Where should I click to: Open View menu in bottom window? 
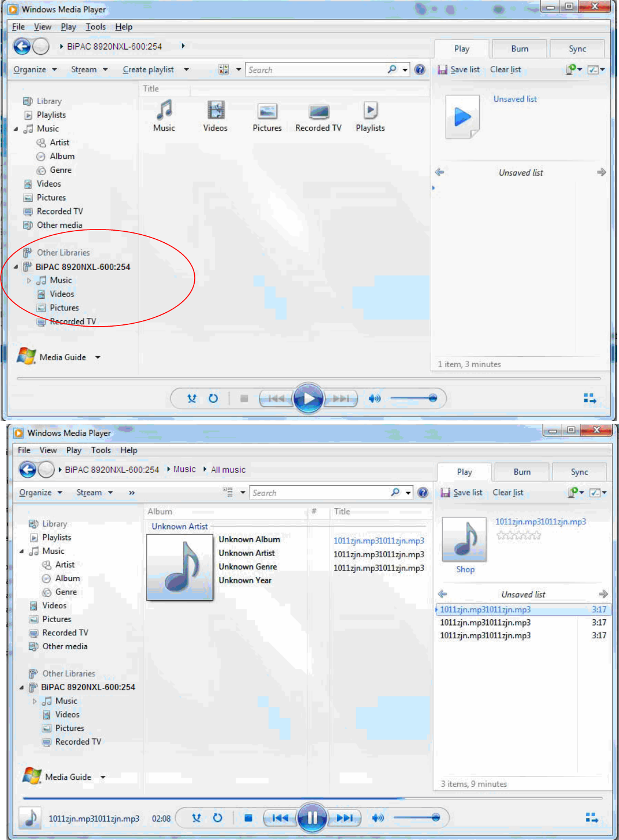(x=48, y=450)
